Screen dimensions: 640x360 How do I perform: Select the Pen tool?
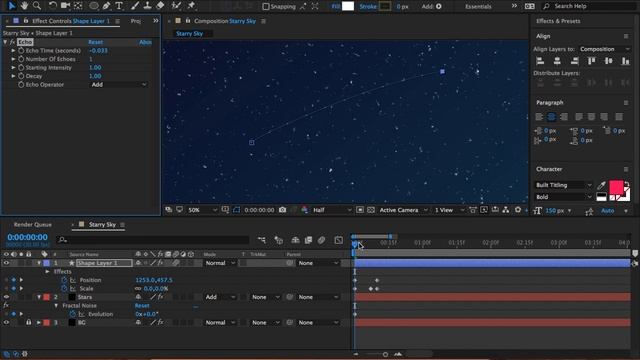(107, 6)
